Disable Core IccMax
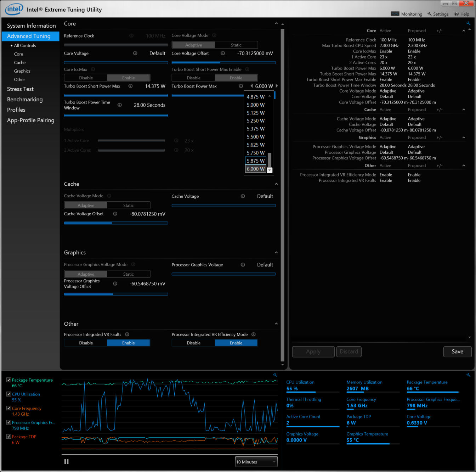Image resolution: width=476 pixels, height=472 pixels. click(x=86, y=78)
